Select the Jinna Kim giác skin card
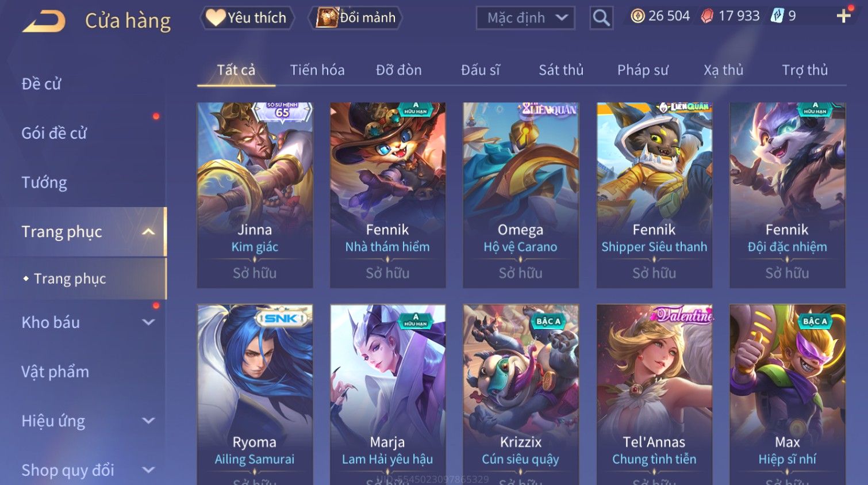 (255, 195)
